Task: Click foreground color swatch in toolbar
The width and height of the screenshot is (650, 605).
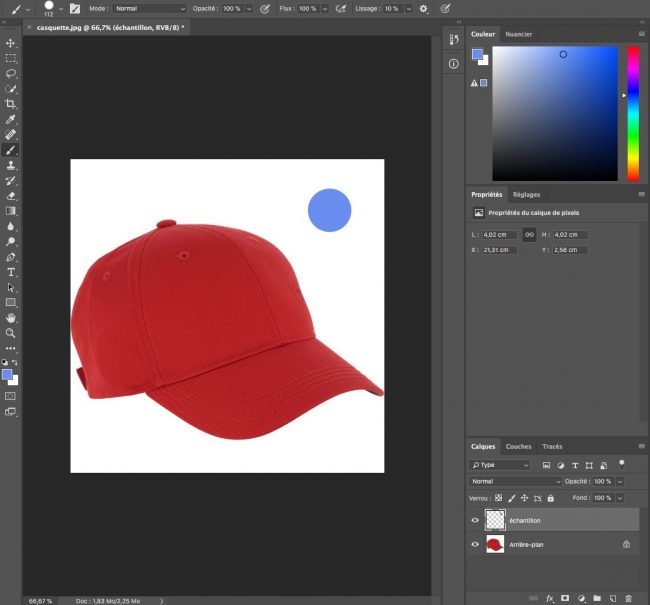Action: [7, 374]
